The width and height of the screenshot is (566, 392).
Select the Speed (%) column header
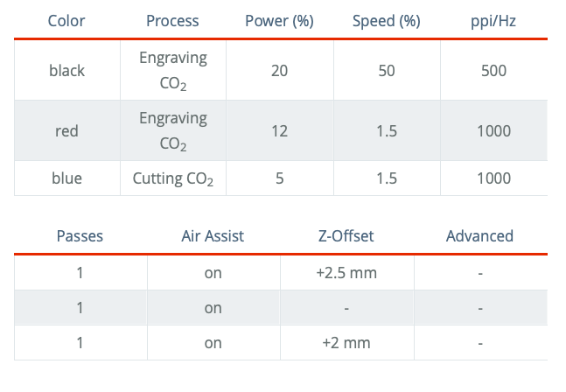tap(386, 20)
